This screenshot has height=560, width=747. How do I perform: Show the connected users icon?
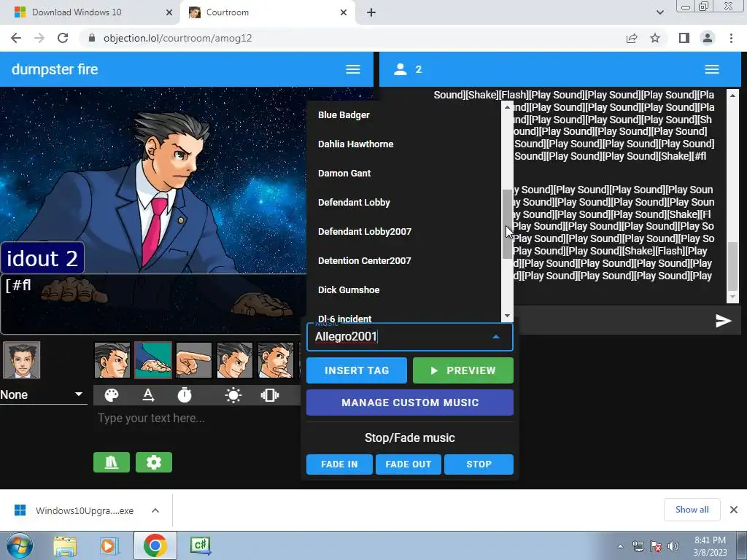click(400, 69)
